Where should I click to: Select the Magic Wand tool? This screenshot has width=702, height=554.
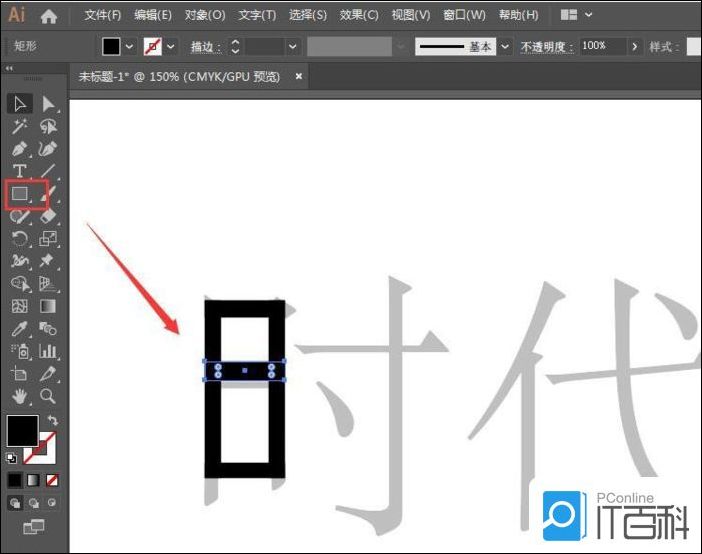(x=20, y=126)
